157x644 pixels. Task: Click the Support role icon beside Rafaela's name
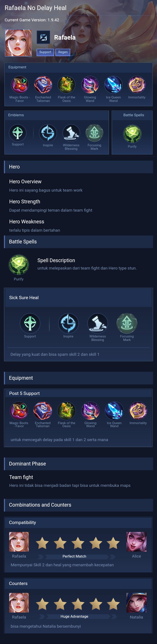[x=43, y=37]
